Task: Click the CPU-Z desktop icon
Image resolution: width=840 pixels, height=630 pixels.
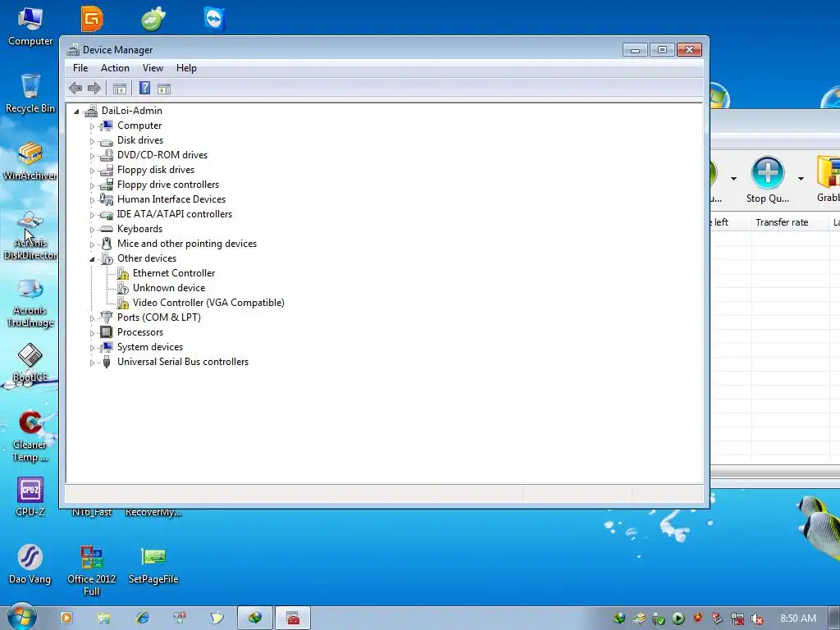Action: tap(30, 496)
